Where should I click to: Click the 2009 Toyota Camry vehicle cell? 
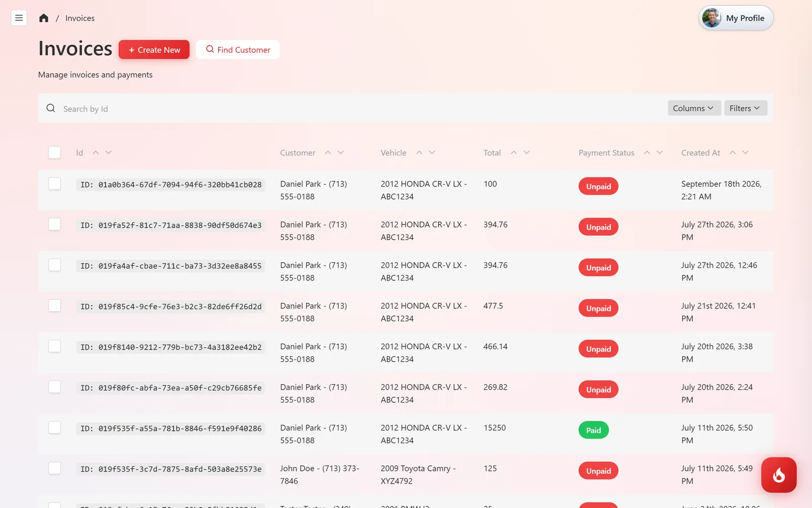(418, 474)
